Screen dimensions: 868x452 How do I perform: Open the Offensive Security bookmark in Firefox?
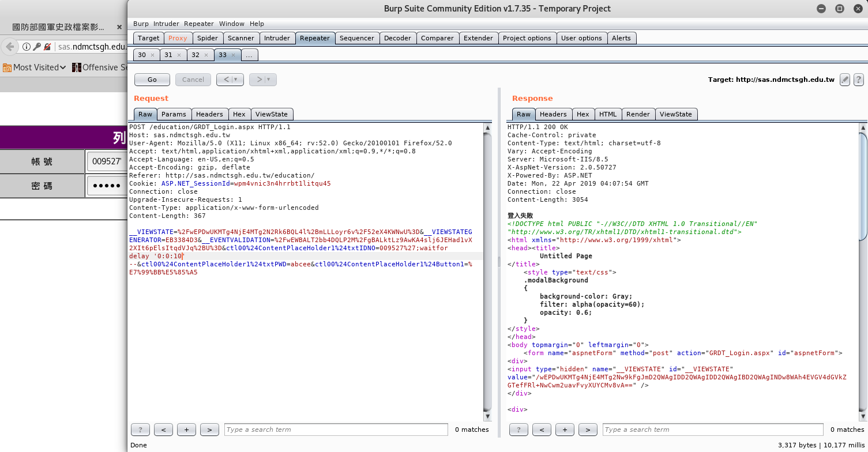100,67
